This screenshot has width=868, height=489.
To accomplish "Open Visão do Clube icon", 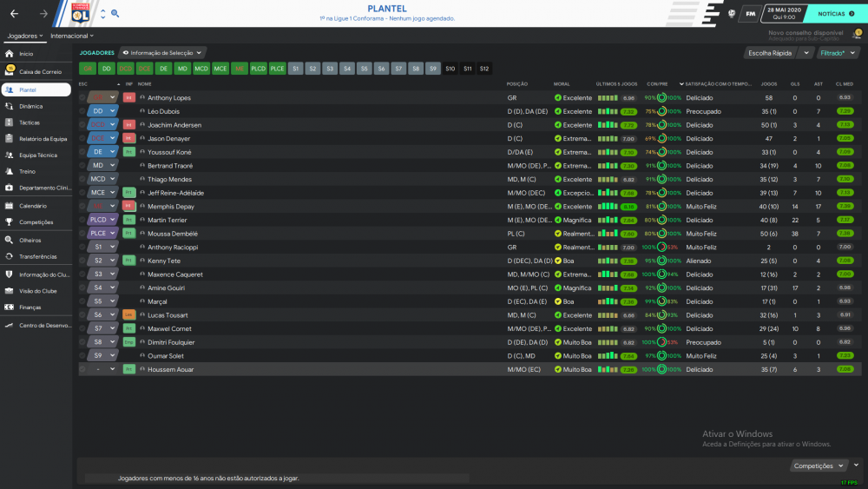I will tap(9, 291).
